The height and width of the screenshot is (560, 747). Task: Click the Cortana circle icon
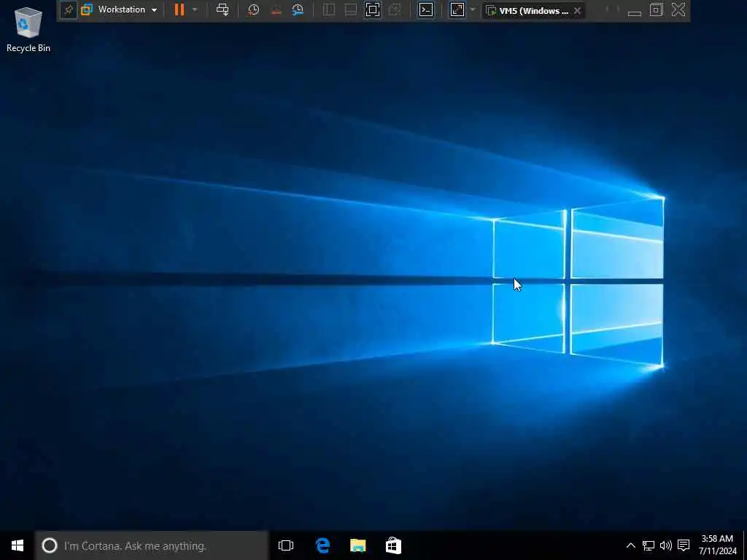tap(50, 545)
